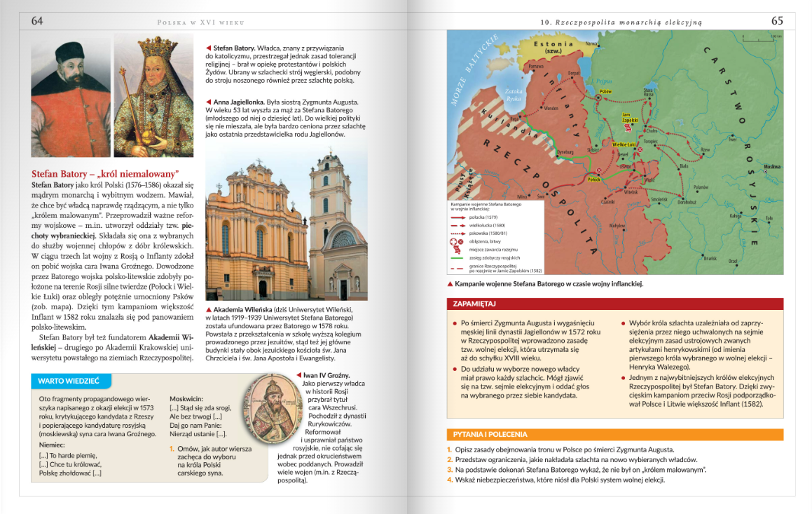Image resolution: width=812 pixels, height=514 pixels.
Task: Click the red dashed legend line "granice Rzeczypospolitej"
Action: pyautogui.click(x=457, y=269)
